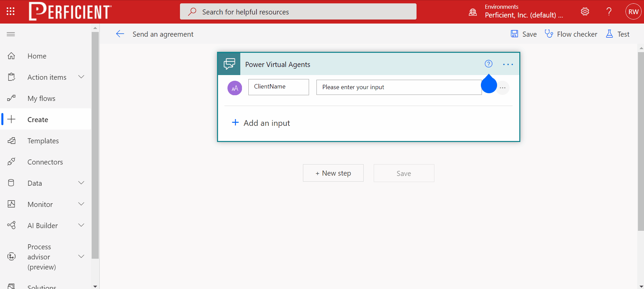Click the Data cylinder icon
Image resolution: width=644 pixels, height=289 pixels.
pos(11,183)
